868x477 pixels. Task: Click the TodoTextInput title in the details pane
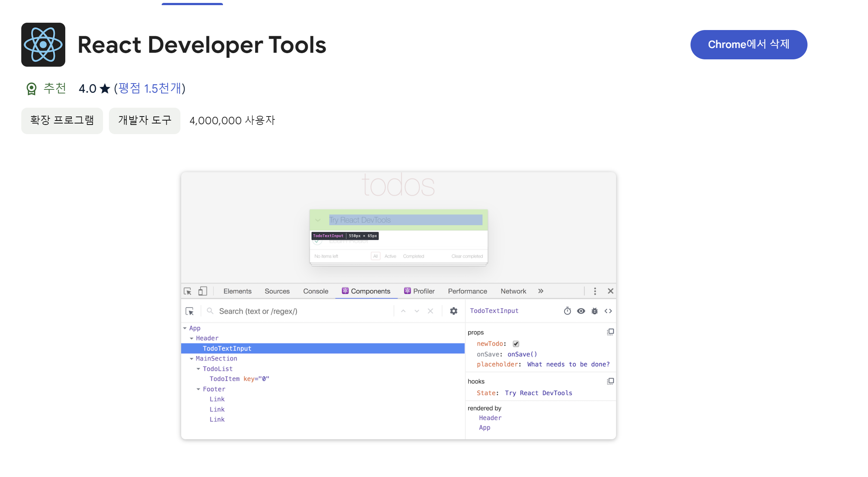click(494, 311)
